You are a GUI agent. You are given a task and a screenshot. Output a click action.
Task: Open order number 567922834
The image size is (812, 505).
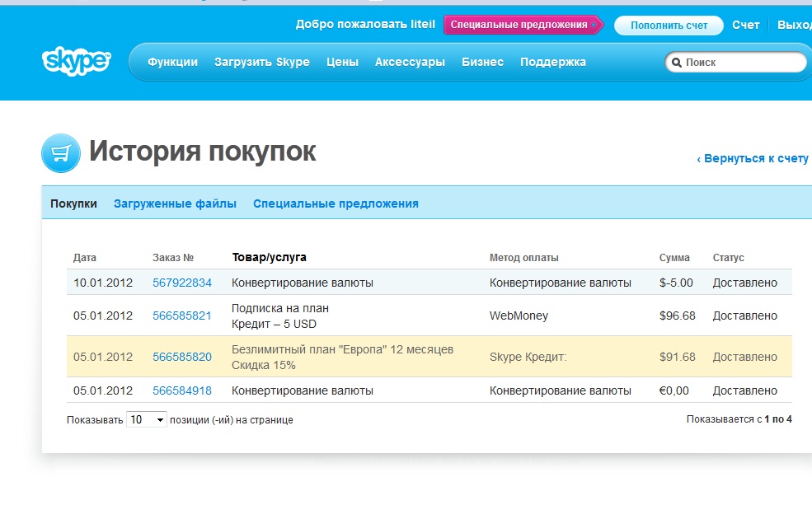pos(181,283)
